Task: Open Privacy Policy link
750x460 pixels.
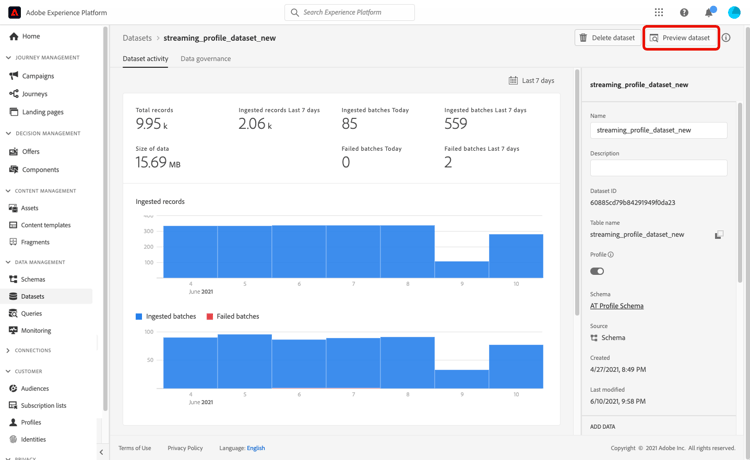Action: coord(185,448)
